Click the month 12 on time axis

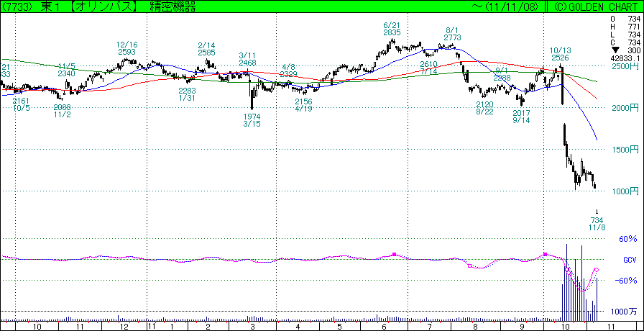point(124,327)
